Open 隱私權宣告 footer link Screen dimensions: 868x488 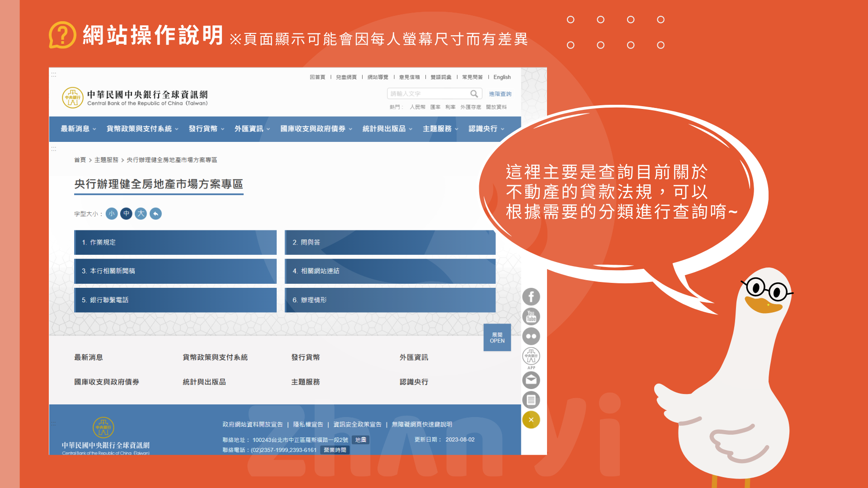pyautogui.click(x=308, y=425)
